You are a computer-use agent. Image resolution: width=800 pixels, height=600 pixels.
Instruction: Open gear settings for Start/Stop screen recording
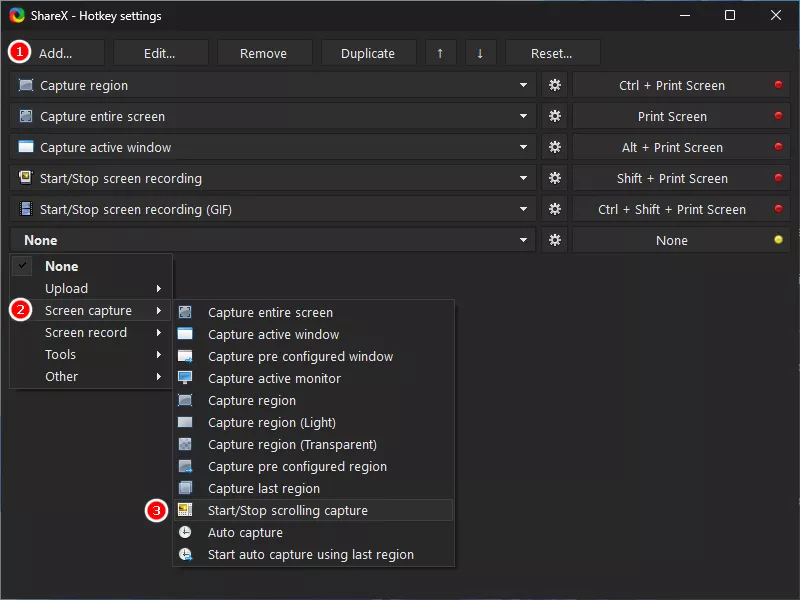tap(555, 179)
